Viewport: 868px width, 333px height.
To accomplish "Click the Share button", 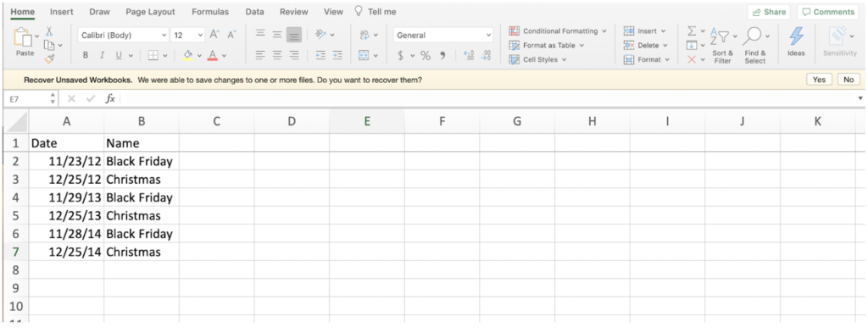I will click(770, 12).
